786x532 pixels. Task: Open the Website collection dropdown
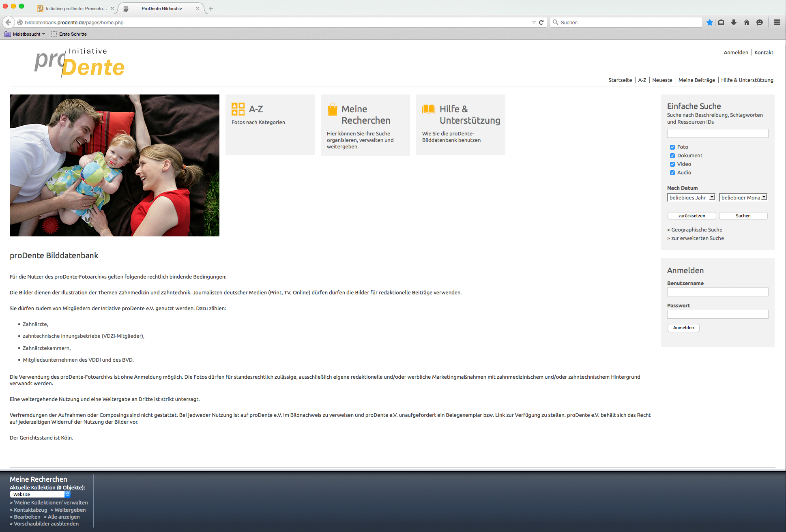coord(40,494)
